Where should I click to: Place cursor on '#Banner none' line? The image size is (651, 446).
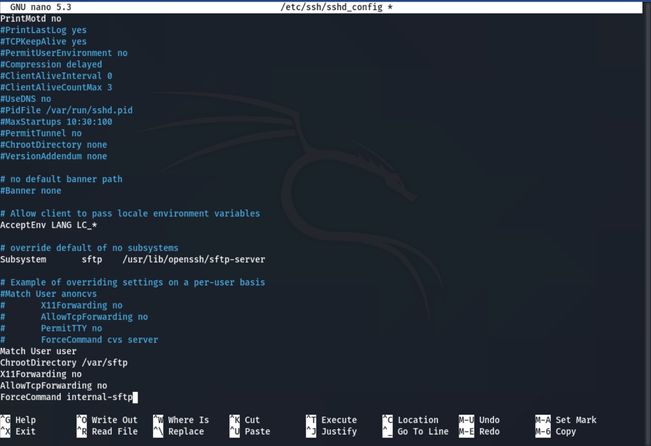click(x=31, y=191)
